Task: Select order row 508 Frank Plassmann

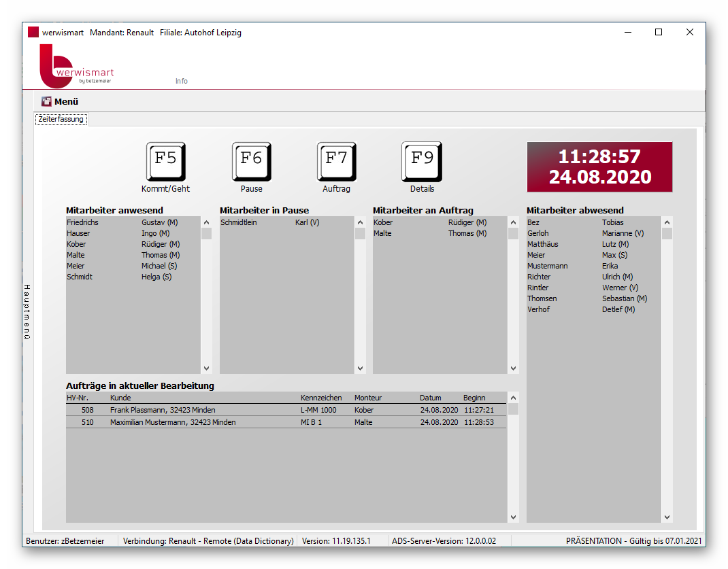Action: click(286, 410)
